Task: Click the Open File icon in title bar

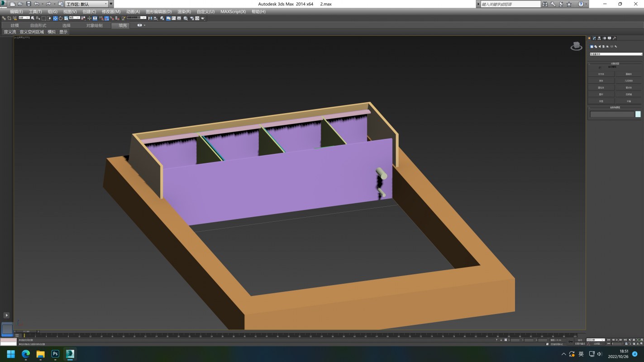Action: [20, 4]
